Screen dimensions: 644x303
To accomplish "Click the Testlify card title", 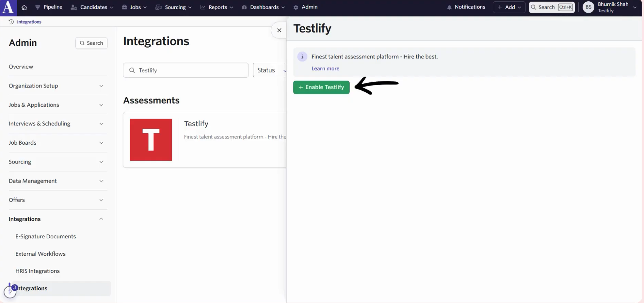I will point(196,124).
